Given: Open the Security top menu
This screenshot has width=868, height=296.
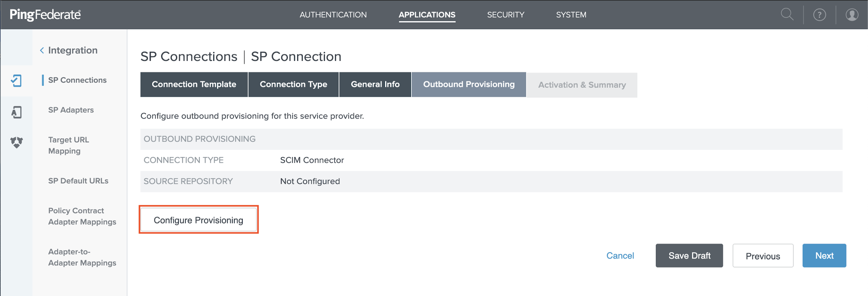Looking at the screenshot, I should [x=506, y=15].
